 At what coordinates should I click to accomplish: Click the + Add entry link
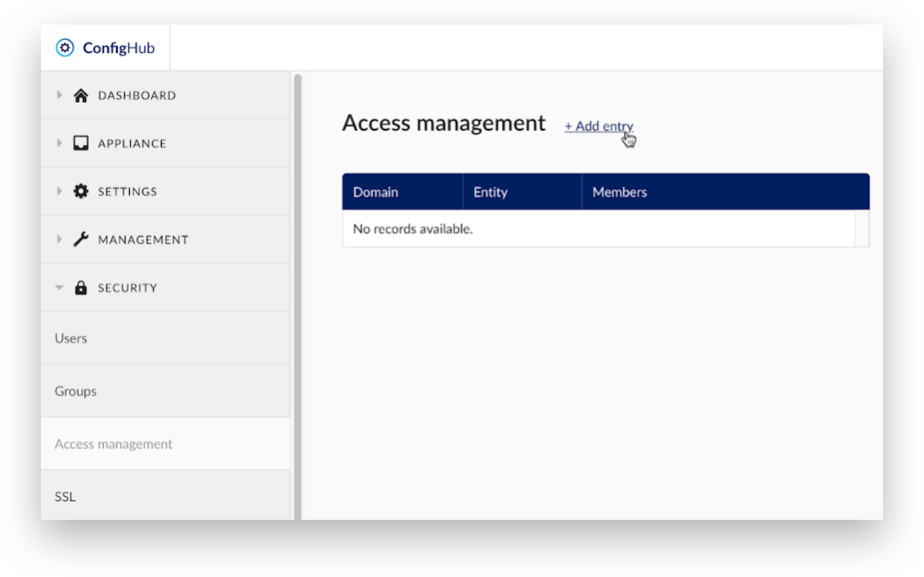599,126
